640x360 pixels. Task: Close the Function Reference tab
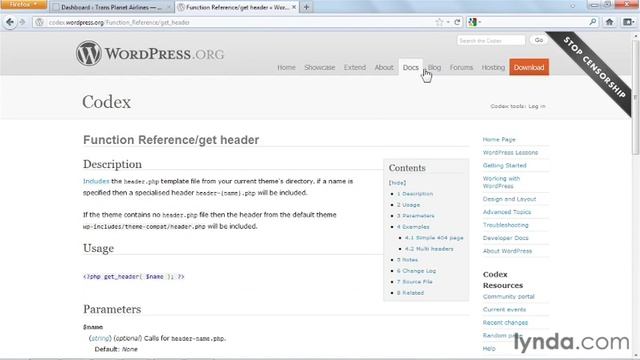point(294,7)
